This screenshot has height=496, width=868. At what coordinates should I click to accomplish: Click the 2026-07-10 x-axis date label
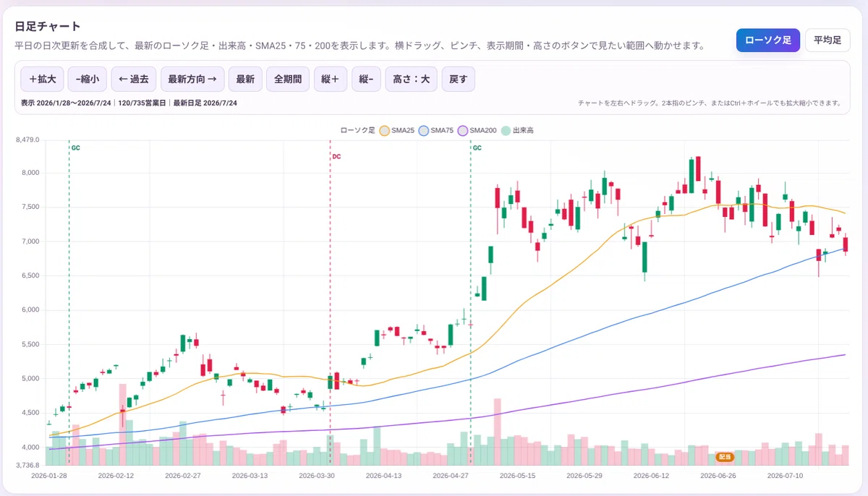point(786,476)
